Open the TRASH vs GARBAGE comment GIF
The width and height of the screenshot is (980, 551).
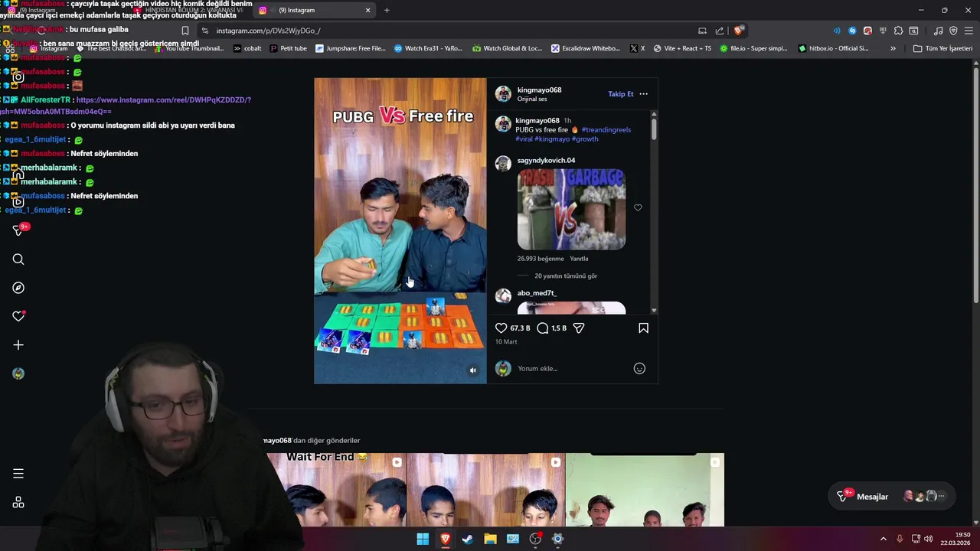click(x=571, y=210)
